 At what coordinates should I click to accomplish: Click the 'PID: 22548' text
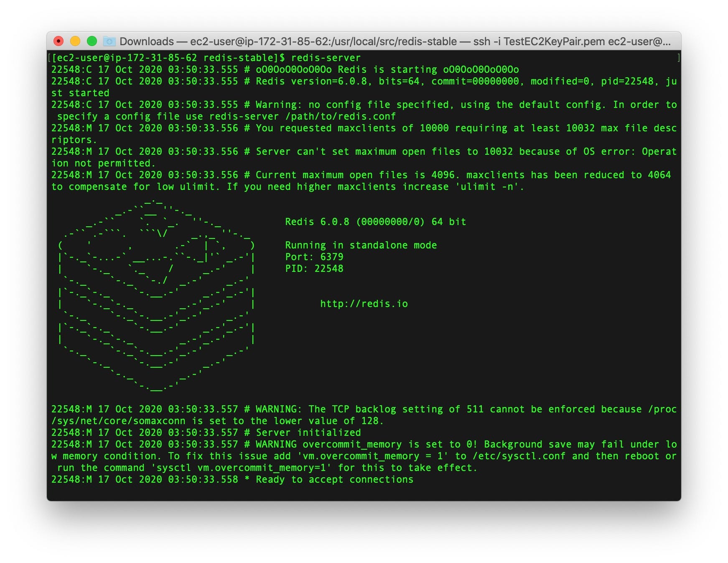pyautogui.click(x=314, y=269)
